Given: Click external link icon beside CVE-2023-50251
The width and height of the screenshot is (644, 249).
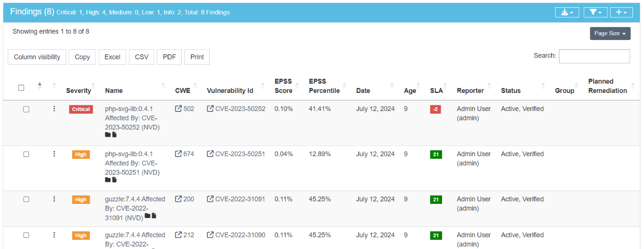Looking at the screenshot, I should click(210, 154).
